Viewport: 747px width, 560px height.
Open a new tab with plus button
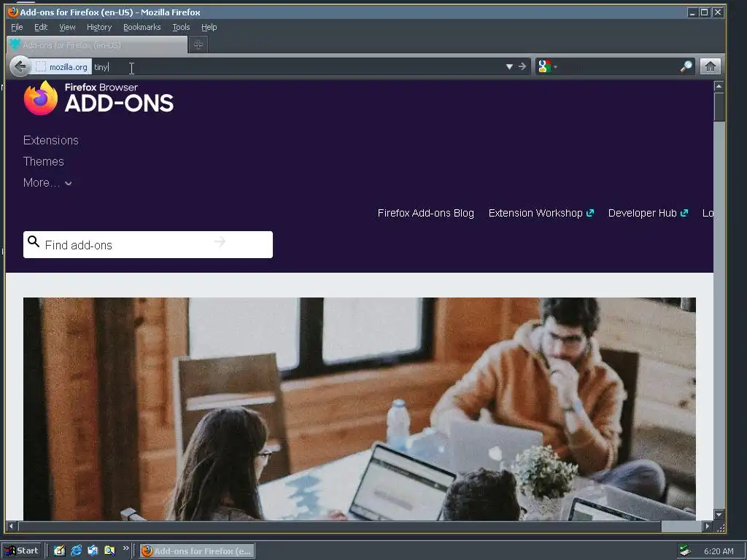coord(198,44)
